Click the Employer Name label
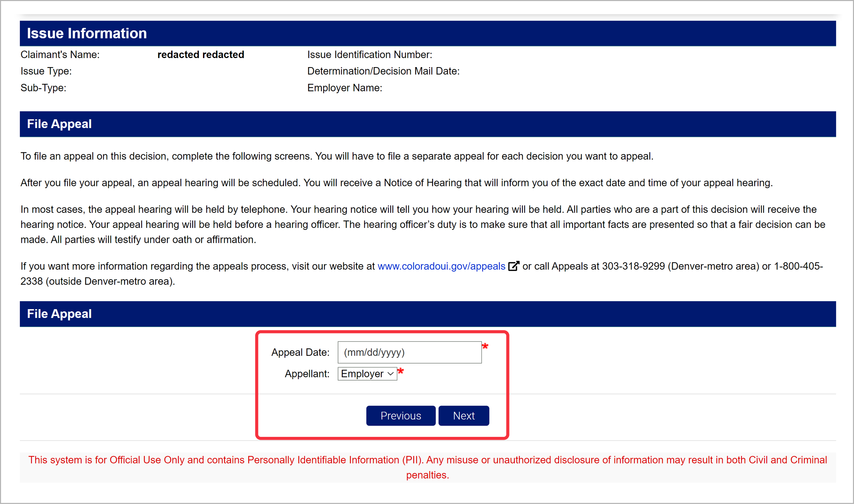Viewport: 854px width, 504px height. pos(344,88)
